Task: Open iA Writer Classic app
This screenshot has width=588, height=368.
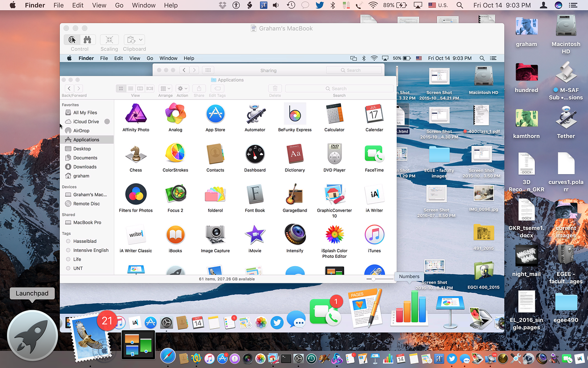Action: pyautogui.click(x=136, y=234)
